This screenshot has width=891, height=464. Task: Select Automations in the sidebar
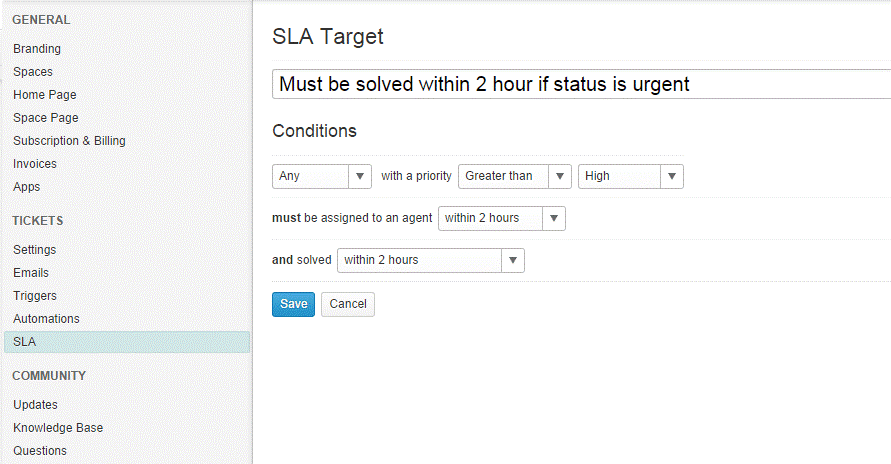[x=47, y=319]
